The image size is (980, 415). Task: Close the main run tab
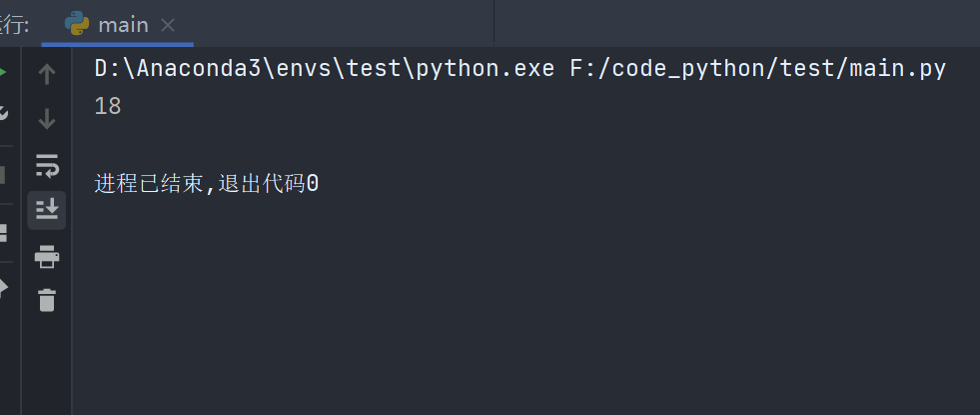(168, 25)
